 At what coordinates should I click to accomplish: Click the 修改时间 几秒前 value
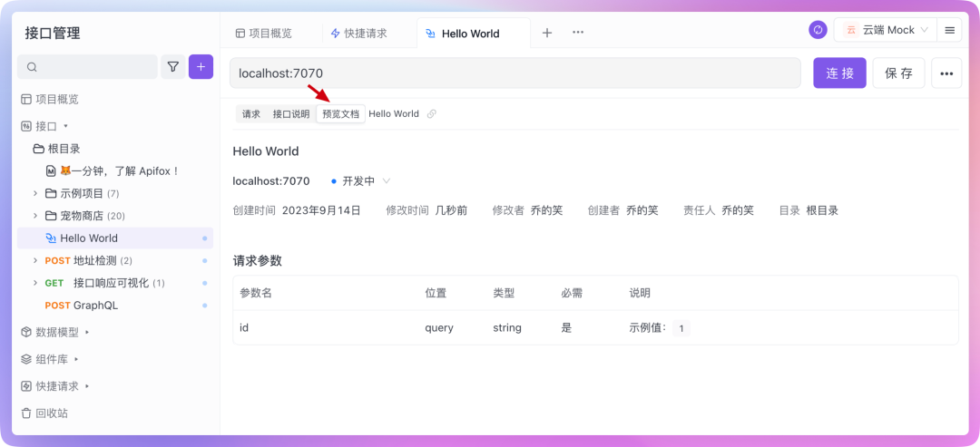point(451,210)
